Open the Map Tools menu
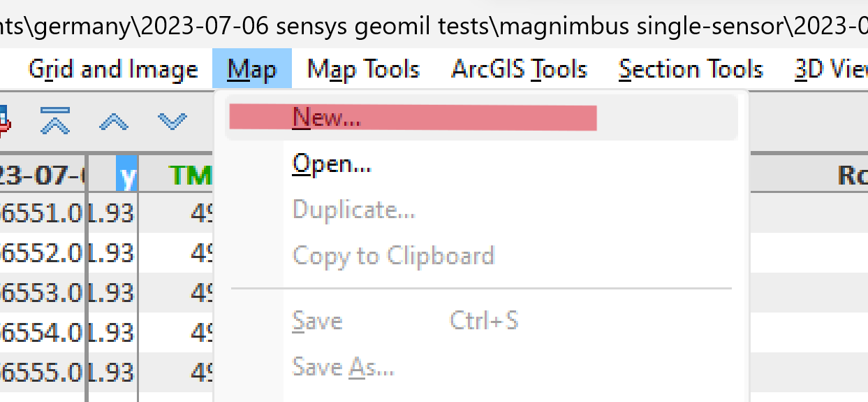This screenshot has width=868, height=402. (x=363, y=69)
